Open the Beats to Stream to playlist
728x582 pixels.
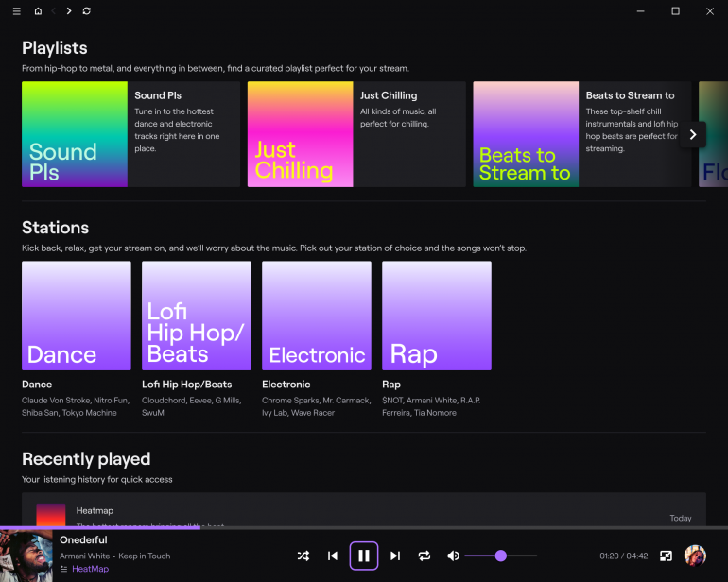pyautogui.click(x=526, y=134)
